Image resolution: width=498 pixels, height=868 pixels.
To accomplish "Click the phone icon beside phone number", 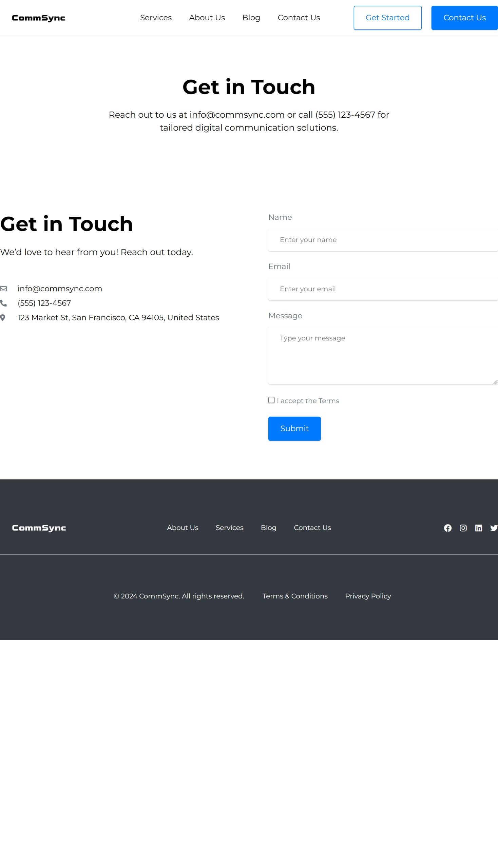I will tap(3, 303).
